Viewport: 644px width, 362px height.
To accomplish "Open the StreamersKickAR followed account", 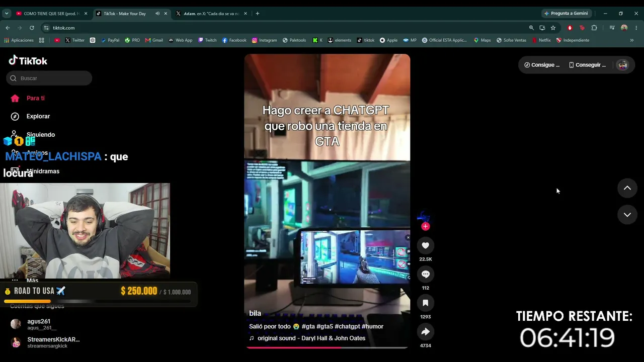I will [45, 342].
